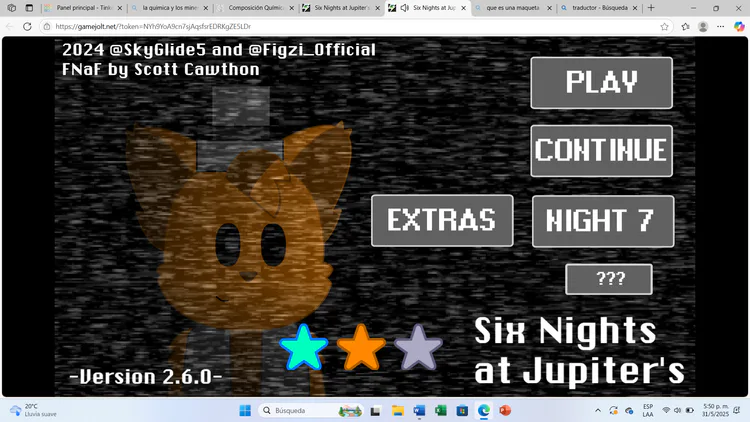This screenshot has height=422, width=750.
Task: Click the gamejolt.net address bar
Action: 354,27
